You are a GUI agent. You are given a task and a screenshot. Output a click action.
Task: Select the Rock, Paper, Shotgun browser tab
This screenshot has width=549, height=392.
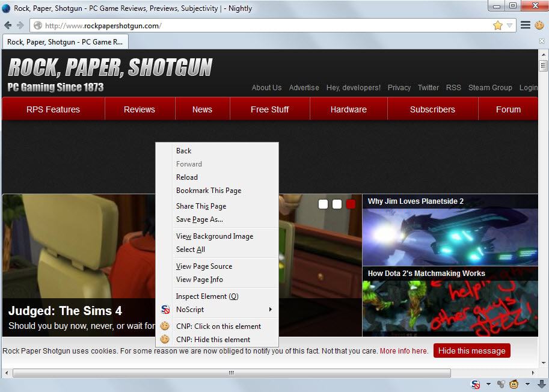coord(65,42)
